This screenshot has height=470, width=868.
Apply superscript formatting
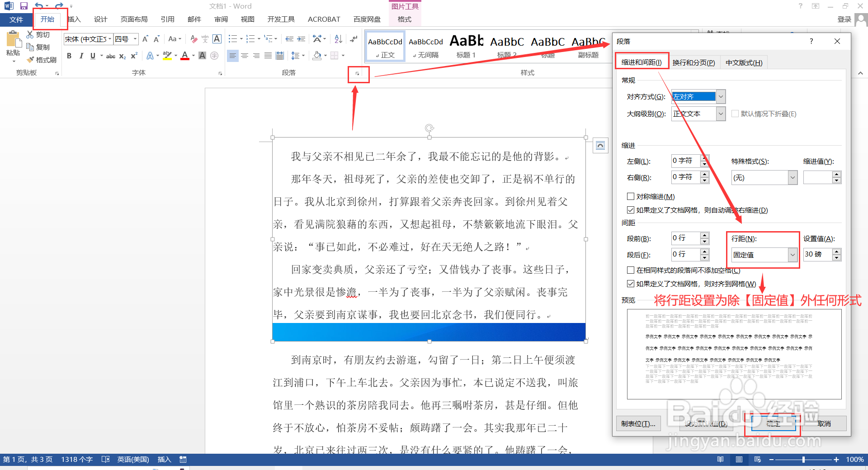pyautogui.click(x=134, y=56)
